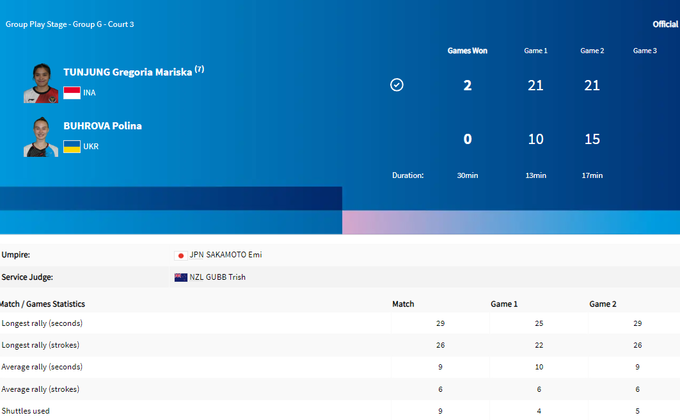
Task: Click the winner checkmark icon beside Tunjung
Action: [397, 85]
